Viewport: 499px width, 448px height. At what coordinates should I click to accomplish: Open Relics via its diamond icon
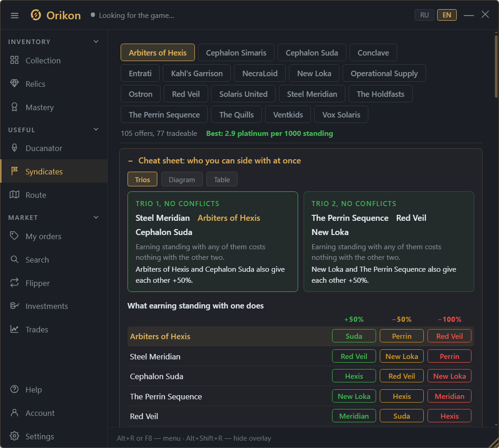(x=14, y=84)
